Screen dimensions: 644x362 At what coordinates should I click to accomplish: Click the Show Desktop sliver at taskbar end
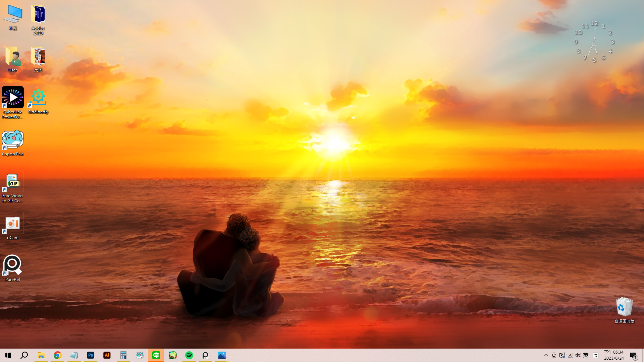[x=643, y=355]
